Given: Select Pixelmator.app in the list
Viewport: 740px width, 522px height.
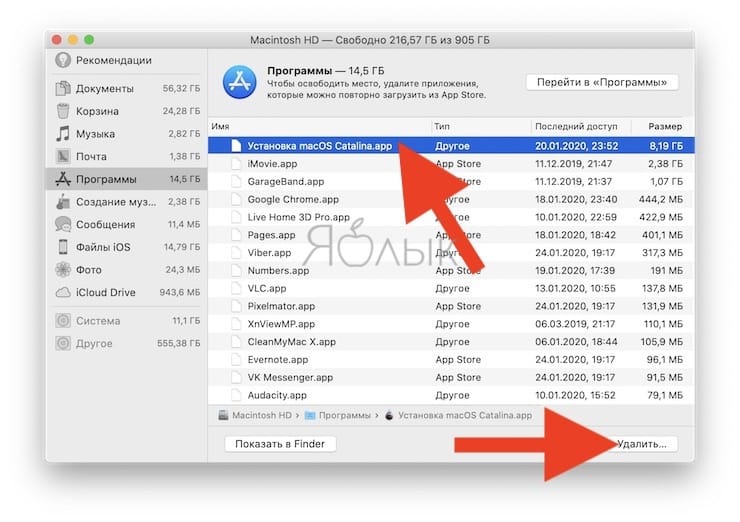Looking at the screenshot, I should [x=451, y=306].
